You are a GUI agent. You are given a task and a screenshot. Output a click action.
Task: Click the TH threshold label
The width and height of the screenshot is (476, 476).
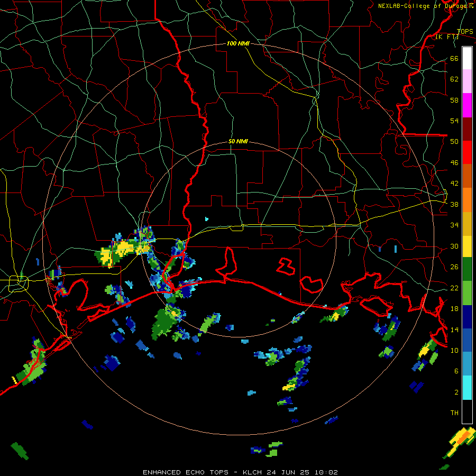coord(454,413)
